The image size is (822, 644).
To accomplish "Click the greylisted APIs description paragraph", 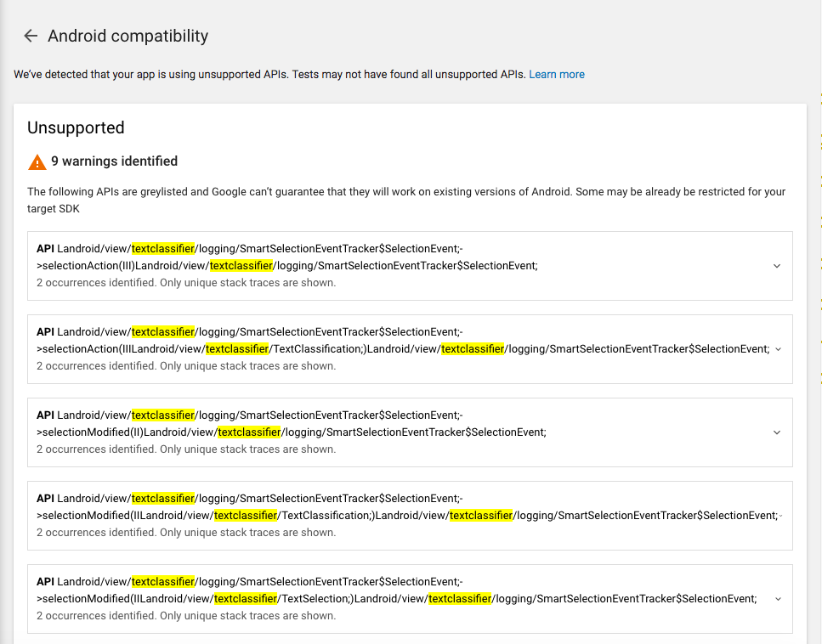I will click(x=406, y=201).
